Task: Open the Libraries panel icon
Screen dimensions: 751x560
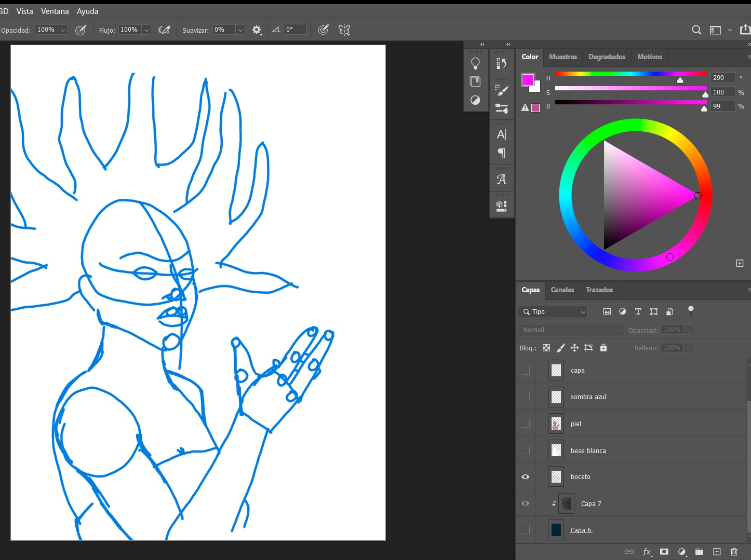Action: [475, 81]
